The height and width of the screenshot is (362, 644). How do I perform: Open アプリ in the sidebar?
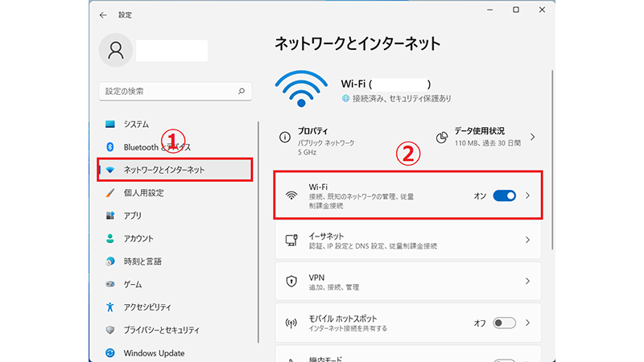(x=134, y=216)
